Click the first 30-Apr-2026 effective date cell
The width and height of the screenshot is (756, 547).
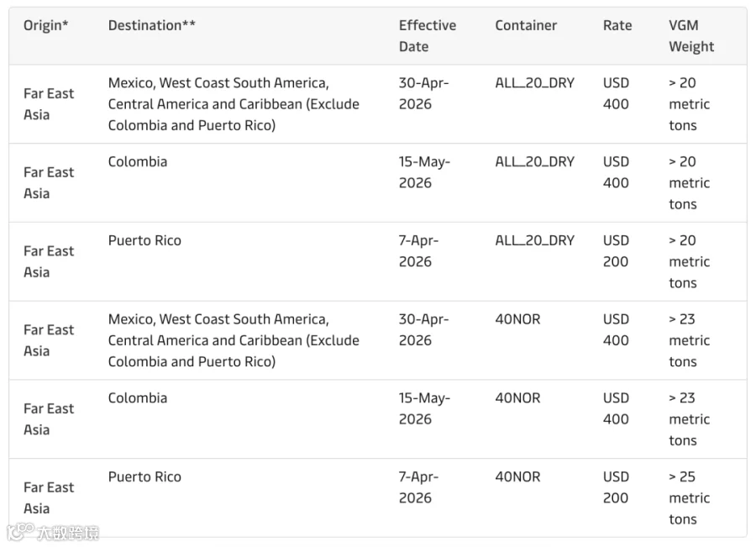click(423, 93)
